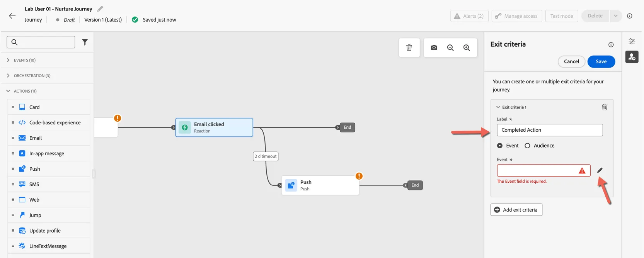The image size is (644, 258).
Task: Expand the Events (10) section
Action: 8,60
